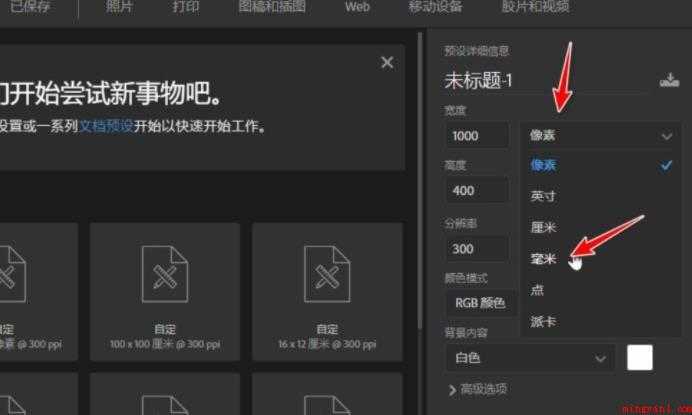Expand 高级选项 section
The height and width of the screenshot is (415, 692).
(x=478, y=389)
